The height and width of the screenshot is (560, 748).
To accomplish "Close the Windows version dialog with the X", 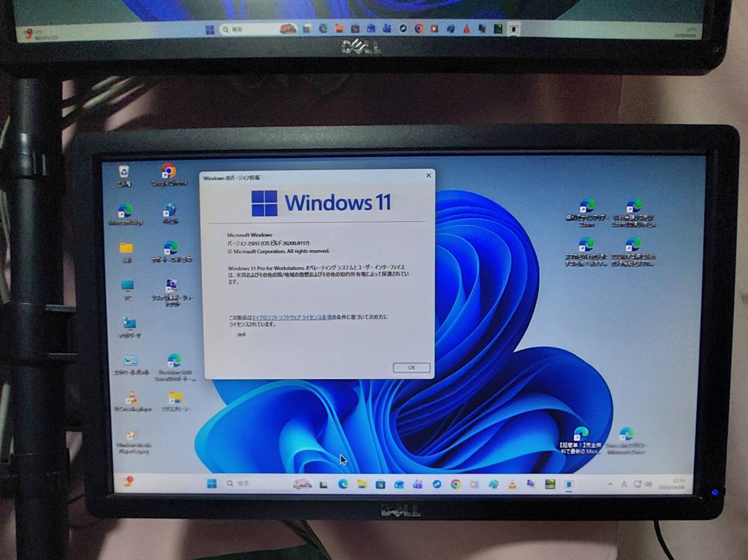I will pyautogui.click(x=428, y=176).
